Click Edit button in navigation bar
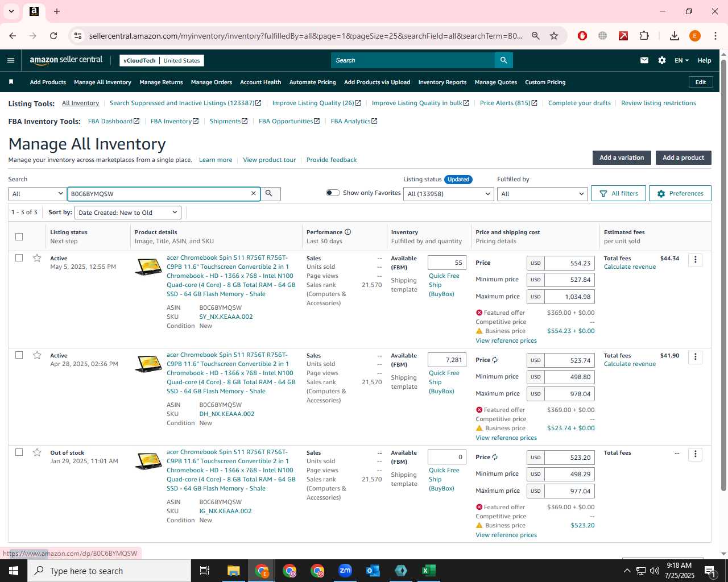 pos(701,82)
